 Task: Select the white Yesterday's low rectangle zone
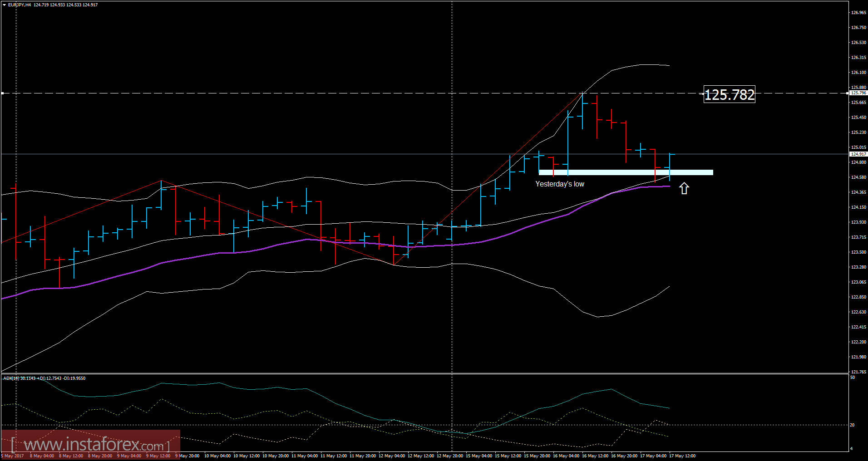click(x=626, y=172)
